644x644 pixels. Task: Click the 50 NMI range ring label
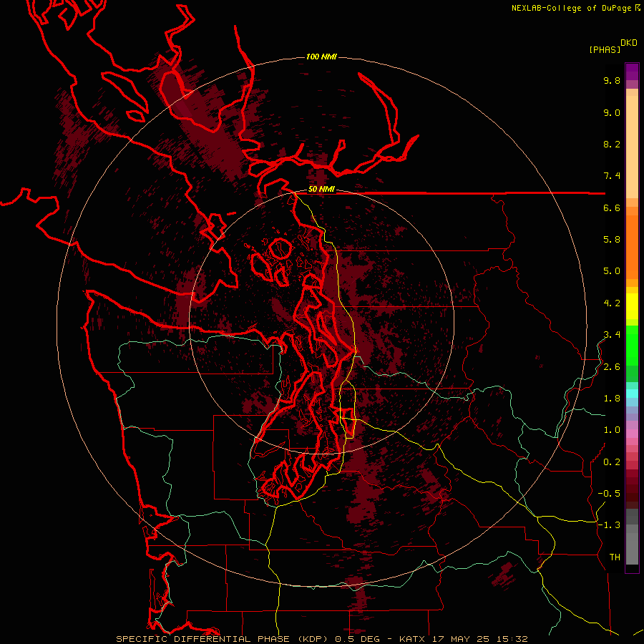pyautogui.click(x=321, y=190)
